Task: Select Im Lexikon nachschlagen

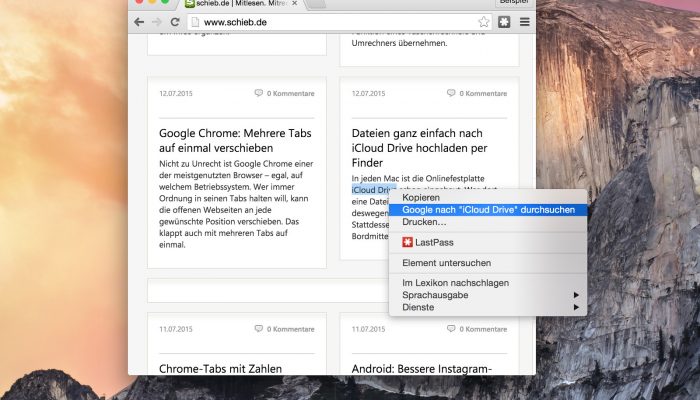Action: [x=488, y=283]
